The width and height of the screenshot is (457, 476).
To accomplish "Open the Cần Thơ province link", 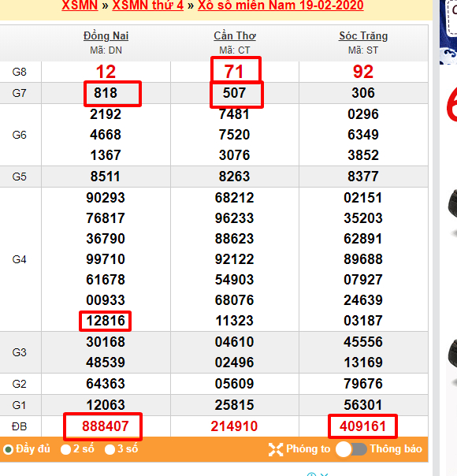I will click(235, 35).
